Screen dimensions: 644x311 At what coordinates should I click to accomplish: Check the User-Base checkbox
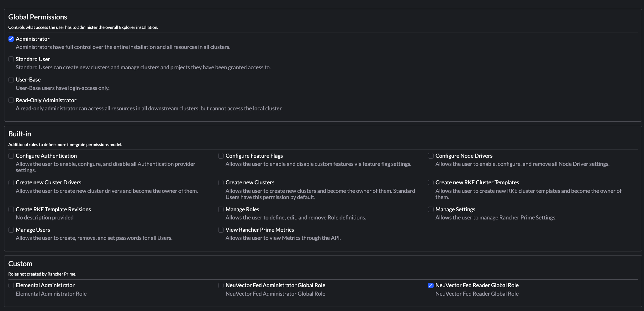tap(11, 80)
